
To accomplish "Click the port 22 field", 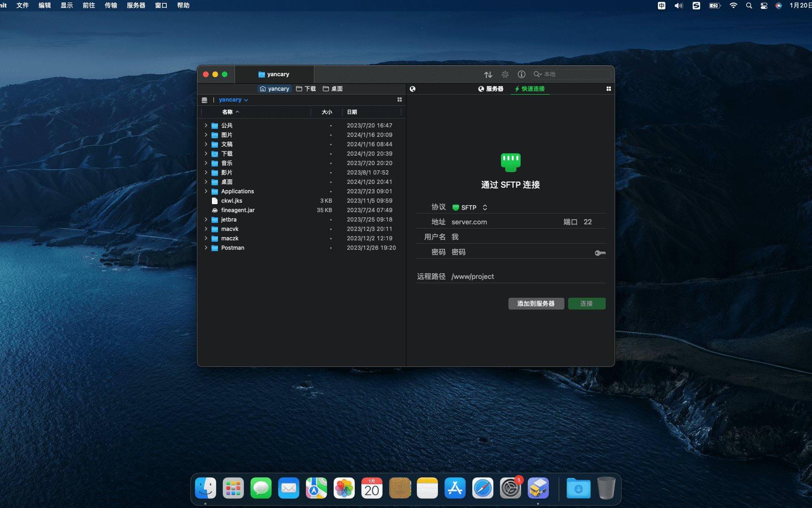I will 593,222.
